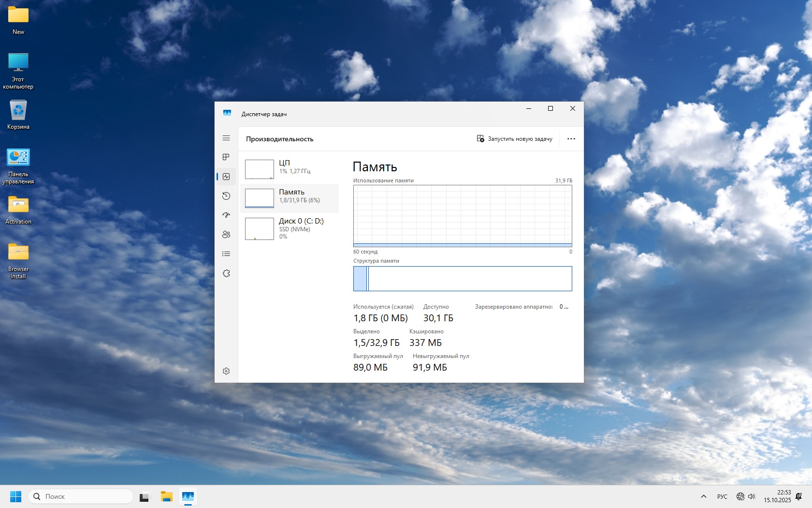Switch input language via РУС indicator
The image size is (812, 508).
[x=722, y=496]
